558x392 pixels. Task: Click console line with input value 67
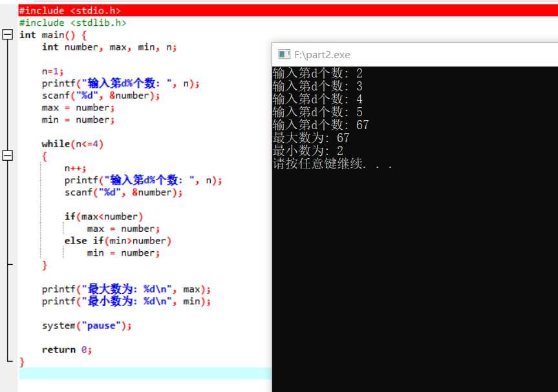coord(321,125)
